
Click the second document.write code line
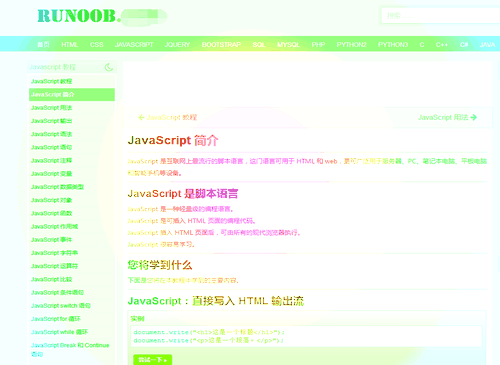pos(209,340)
